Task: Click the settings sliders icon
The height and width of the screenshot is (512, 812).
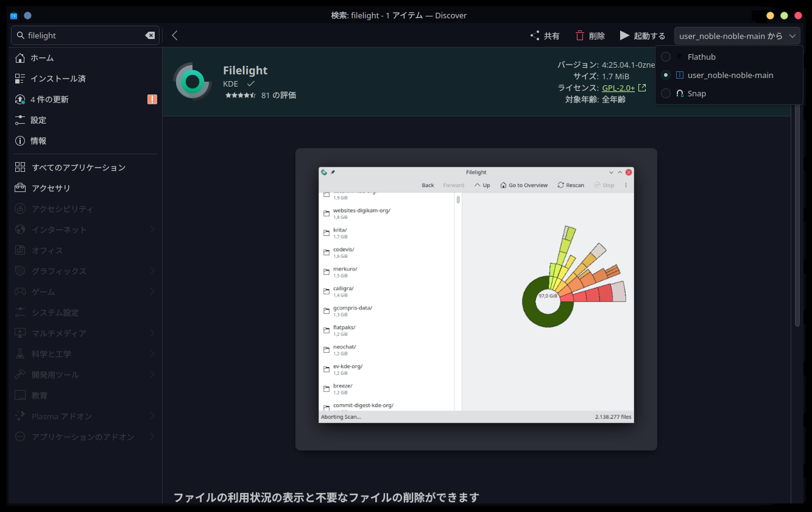Action: (x=19, y=120)
